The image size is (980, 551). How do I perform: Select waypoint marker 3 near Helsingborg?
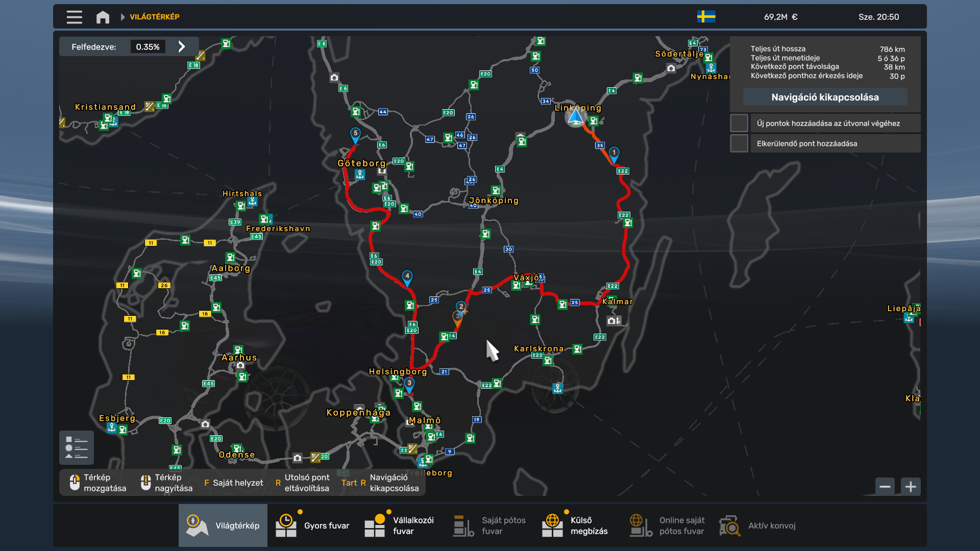409,385
